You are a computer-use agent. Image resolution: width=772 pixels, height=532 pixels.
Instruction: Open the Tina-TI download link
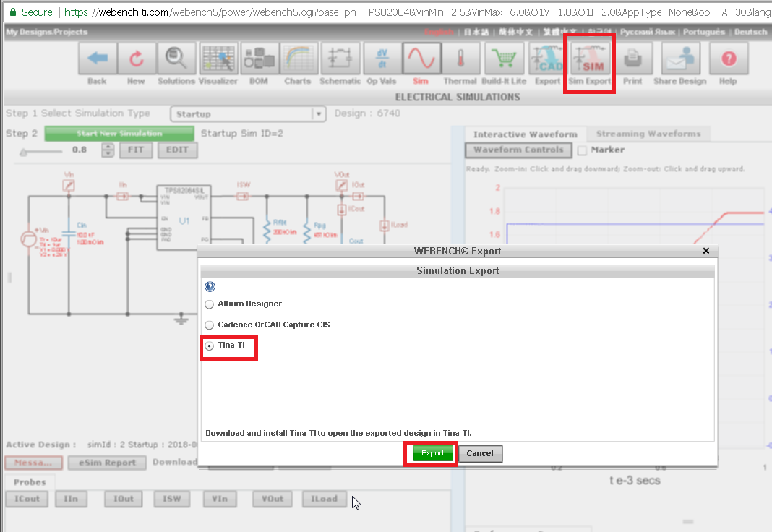(x=303, y=433)
